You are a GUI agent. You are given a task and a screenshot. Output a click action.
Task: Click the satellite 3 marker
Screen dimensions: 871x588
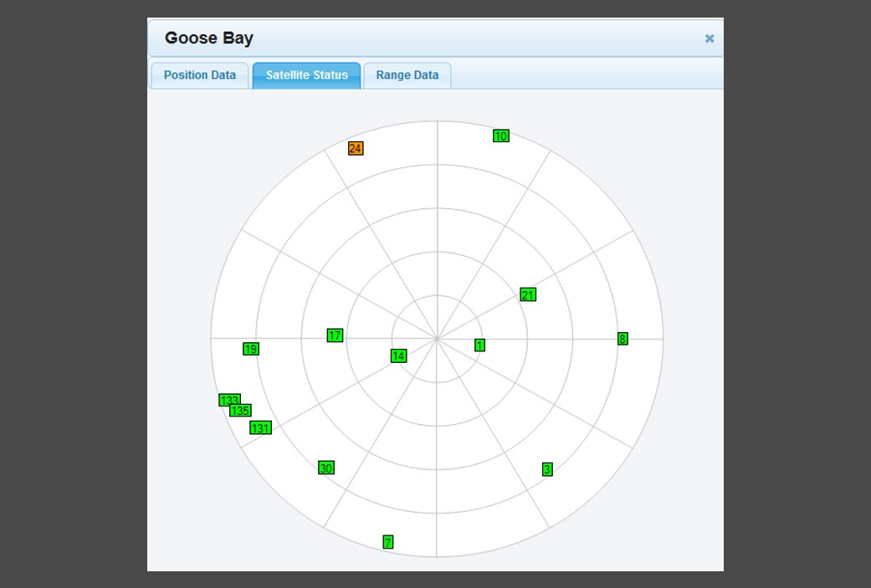pos(547,469)
